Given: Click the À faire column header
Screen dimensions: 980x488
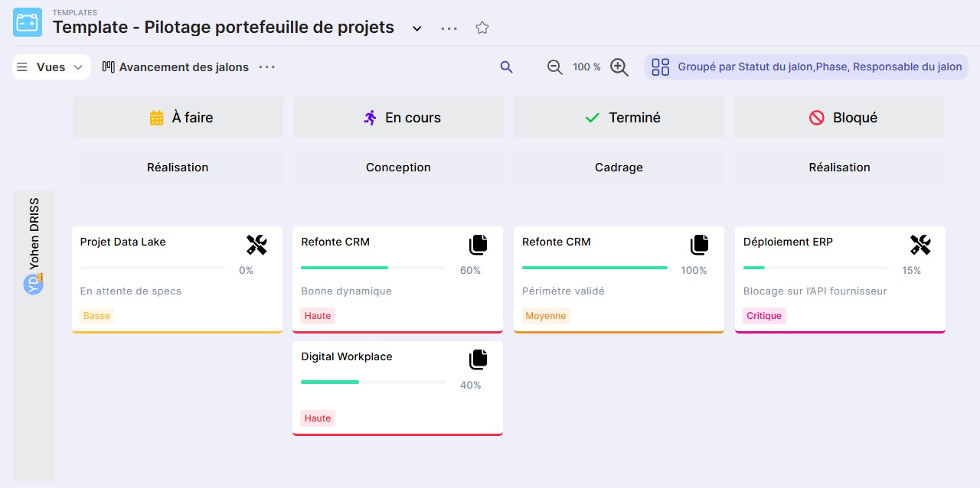Looking at the screenshot, I should click(x=178, y=118).
